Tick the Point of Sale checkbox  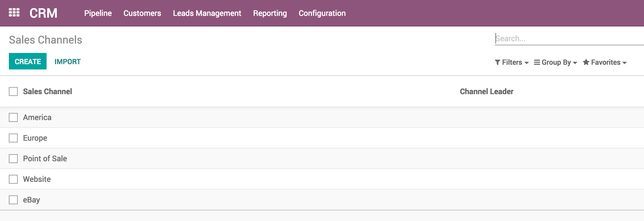pyautogui.click(x=13, y=159)
